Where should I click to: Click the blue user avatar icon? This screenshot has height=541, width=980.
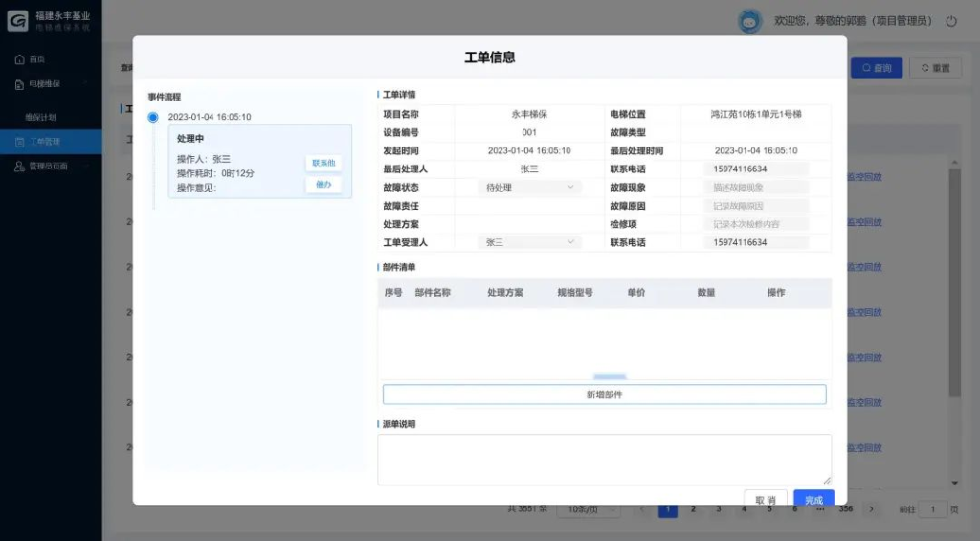[x=750, y=21]
